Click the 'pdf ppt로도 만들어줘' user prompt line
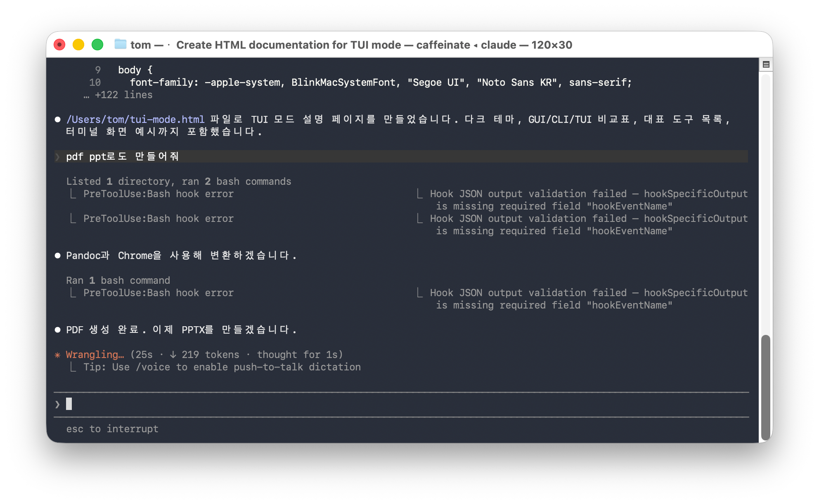Screen dimensions: 819x504 [122, 157]
